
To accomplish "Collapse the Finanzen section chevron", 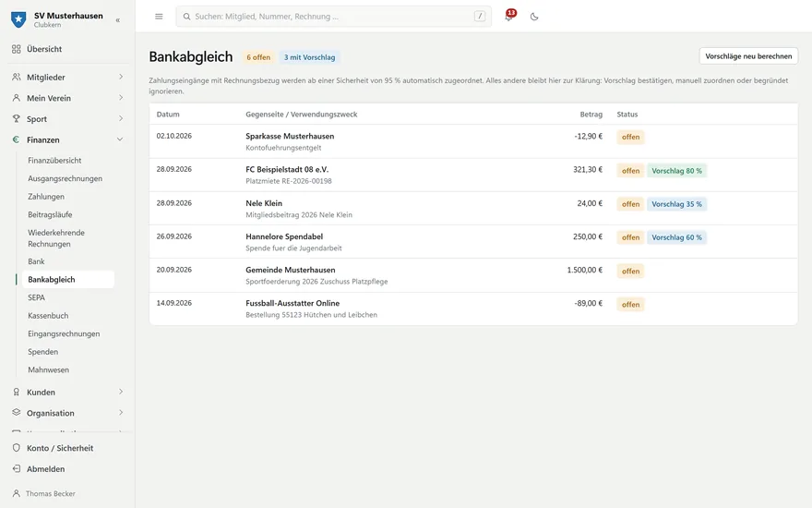I will coord(120,139).
